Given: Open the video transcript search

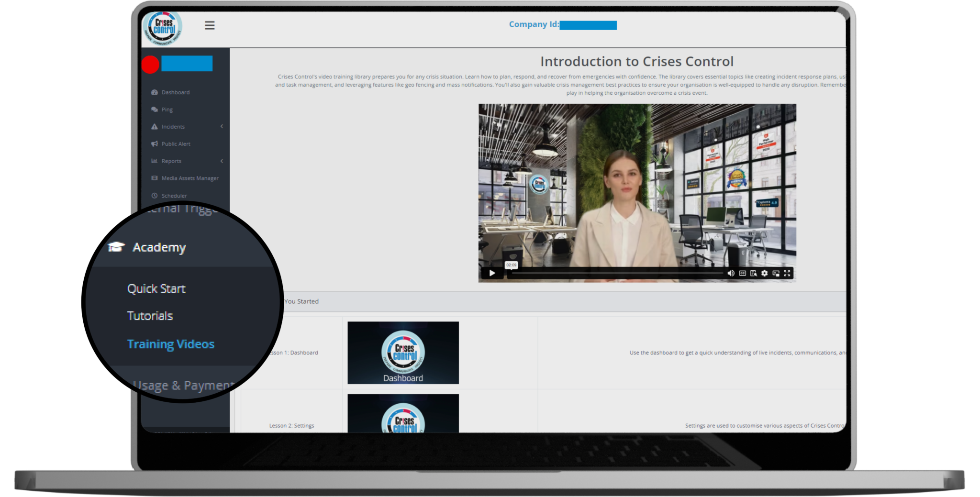Looking at the screenshot, I should (x=754, y=273).
